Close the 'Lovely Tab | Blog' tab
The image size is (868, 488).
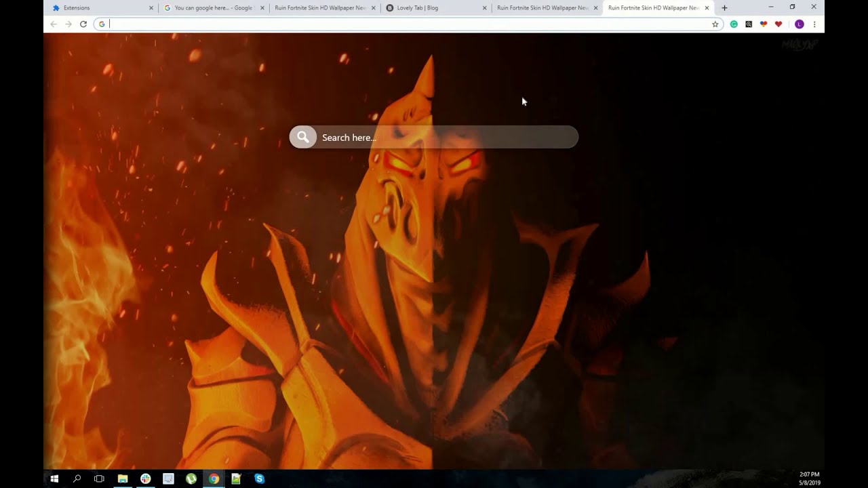[485, 8]
